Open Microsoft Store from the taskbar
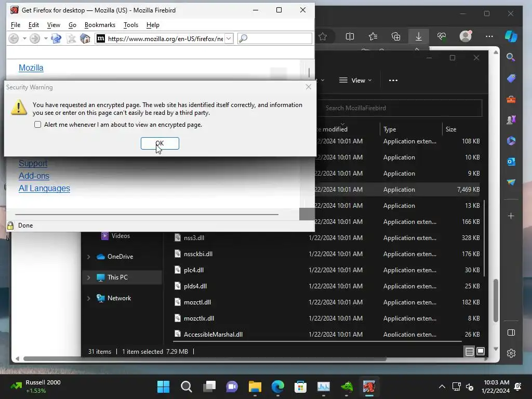Screen dimensions: 532x399 (301, 387)
